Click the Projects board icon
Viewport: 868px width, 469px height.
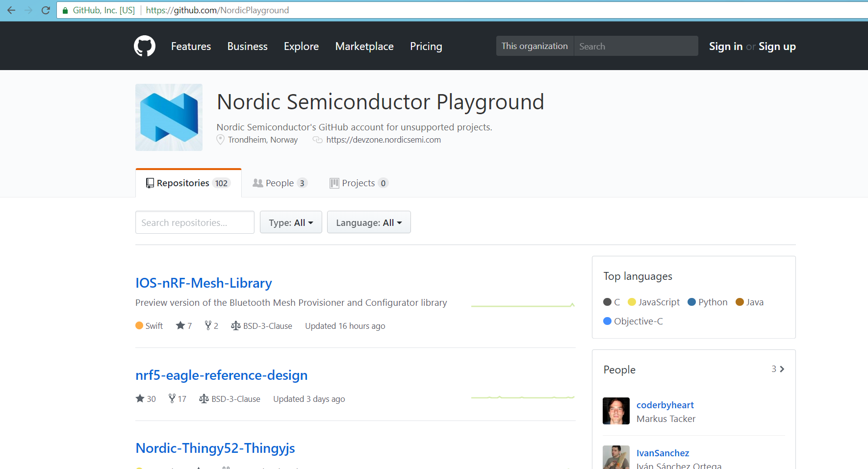pos(334,183)
